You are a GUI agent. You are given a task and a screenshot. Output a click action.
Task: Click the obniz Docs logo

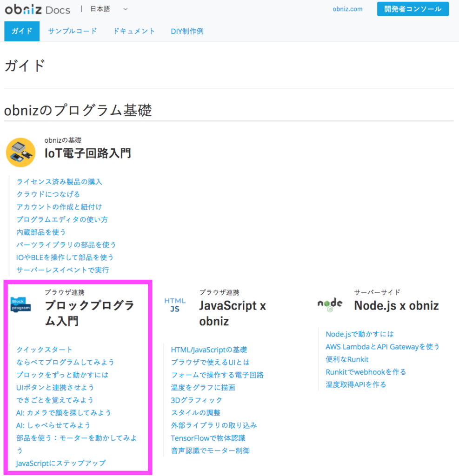click(x=37, y=9)
